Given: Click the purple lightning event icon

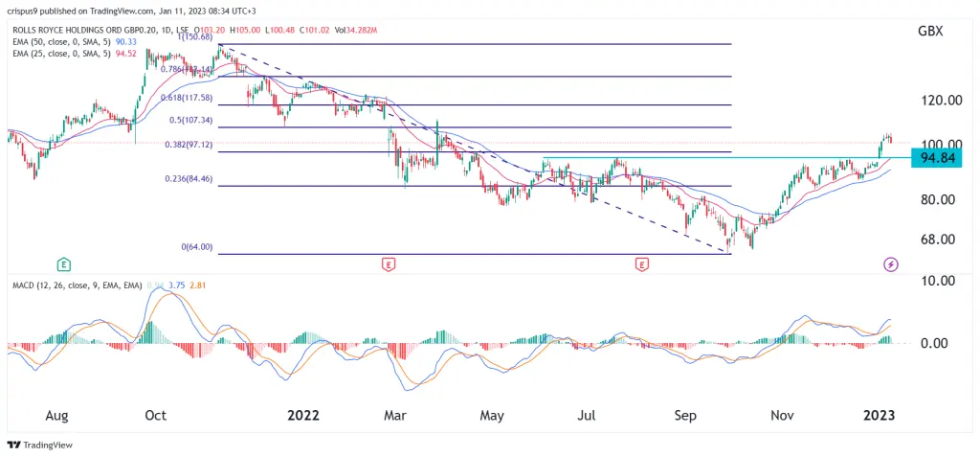Looking at the screenshot, I should coord(891,264).
